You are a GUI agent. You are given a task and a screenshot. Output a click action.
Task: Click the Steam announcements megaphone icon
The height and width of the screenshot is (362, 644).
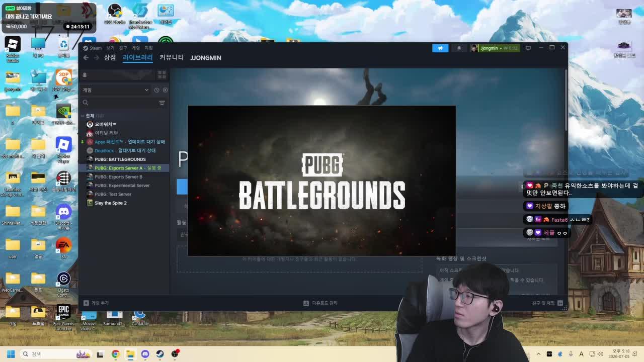tap(440, 48)
